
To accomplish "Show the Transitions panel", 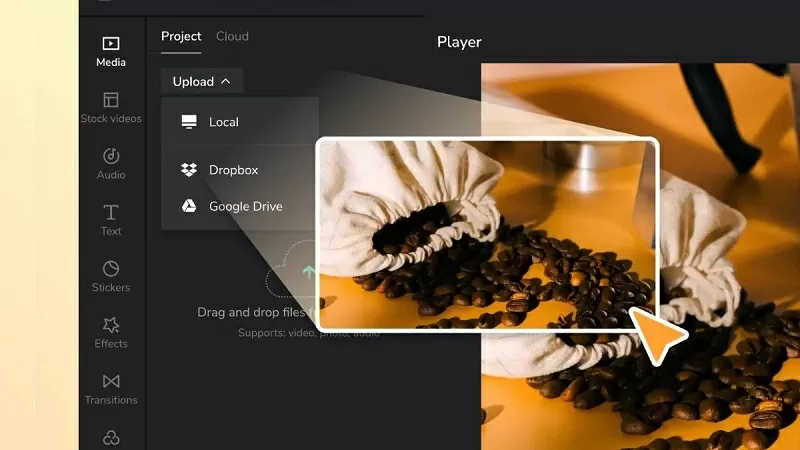I will pos(111,388).
